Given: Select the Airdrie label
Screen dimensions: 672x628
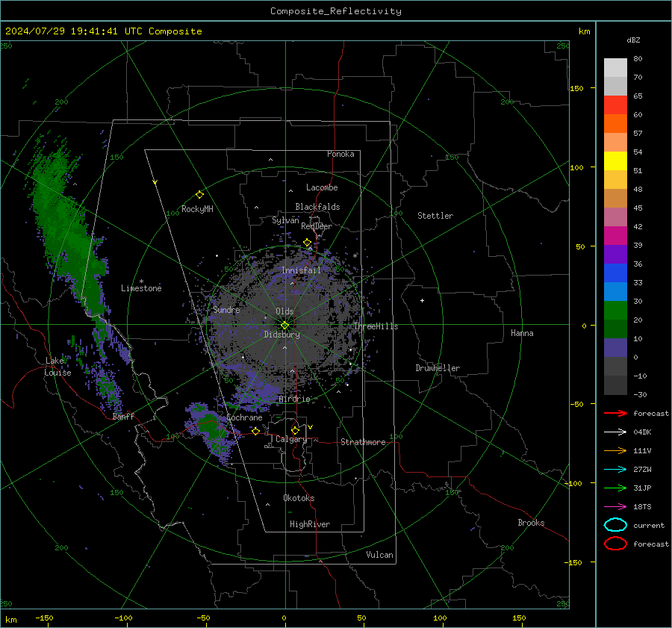Looking at the screenshot, I should coord(294,399).
